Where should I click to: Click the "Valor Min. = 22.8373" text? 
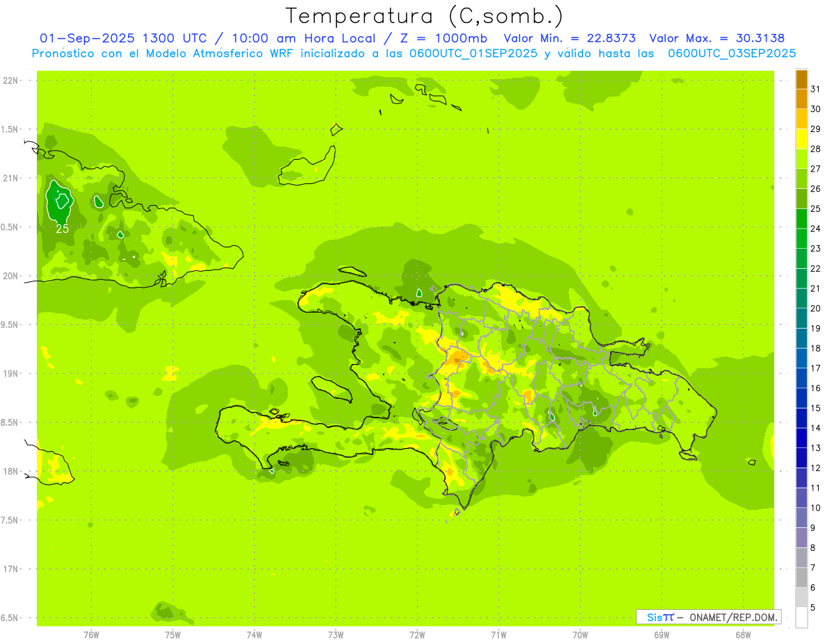(x=569, y=39)
